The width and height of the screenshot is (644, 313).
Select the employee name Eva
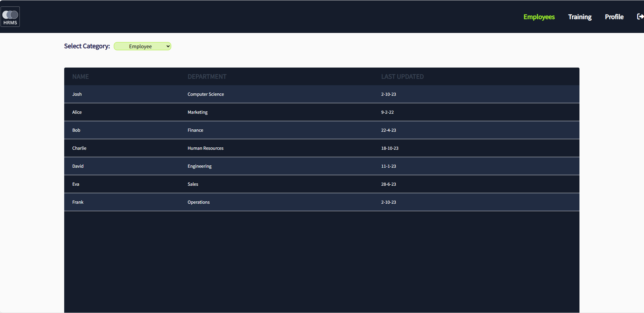[x=76, y=184]
